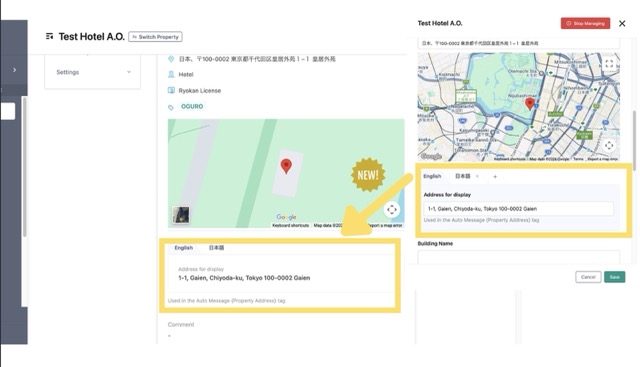Recenter main map with crosshair button
The image size is (640, 367).
[392, 210]
